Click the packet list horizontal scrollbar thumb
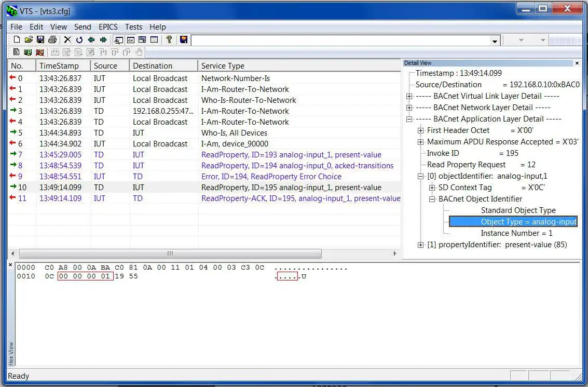The width and height of the screenshot is (588, 387). coord(170,253)
